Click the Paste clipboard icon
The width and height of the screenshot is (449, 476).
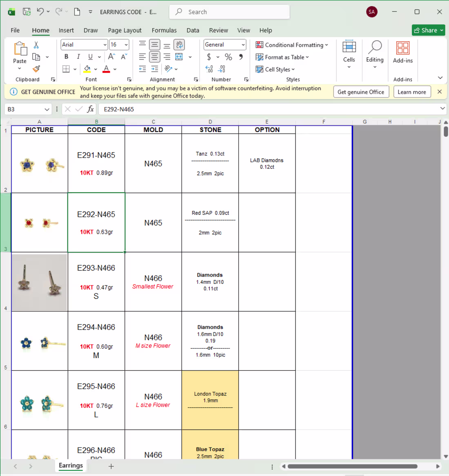tap(20, 49)
